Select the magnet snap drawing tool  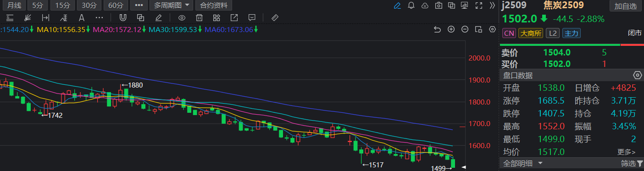(123, 18)
